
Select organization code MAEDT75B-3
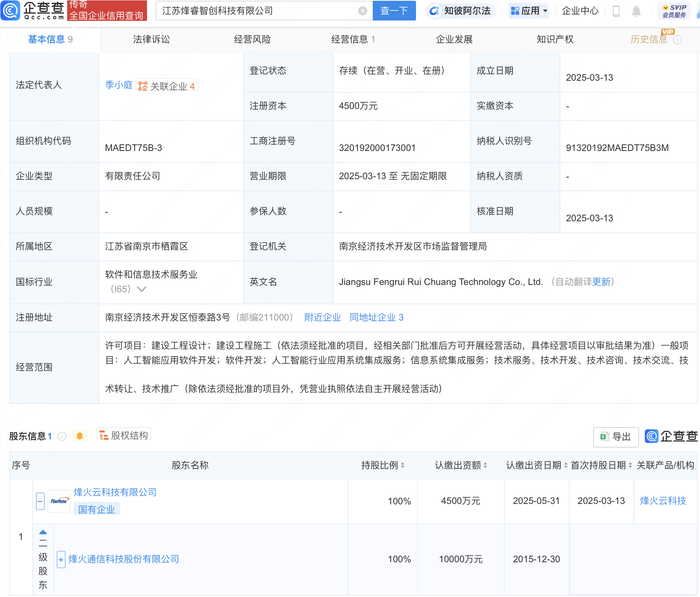(x=134, y=148)
